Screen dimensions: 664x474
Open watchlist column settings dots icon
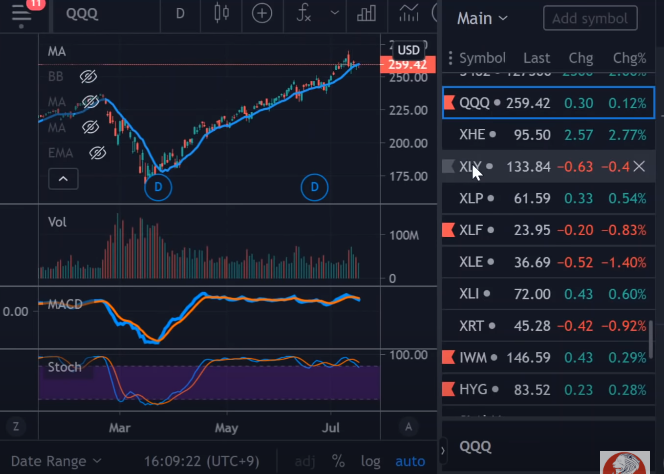(450, 58)
